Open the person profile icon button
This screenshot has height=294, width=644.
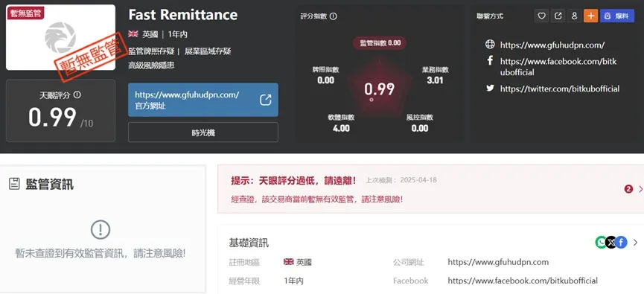coord(574,16)
